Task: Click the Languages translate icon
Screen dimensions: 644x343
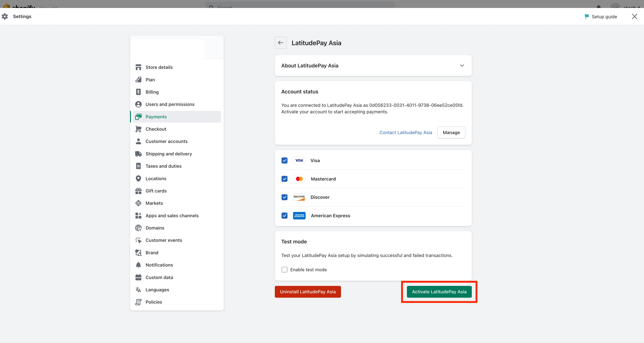Action: (x=138, y=290)
